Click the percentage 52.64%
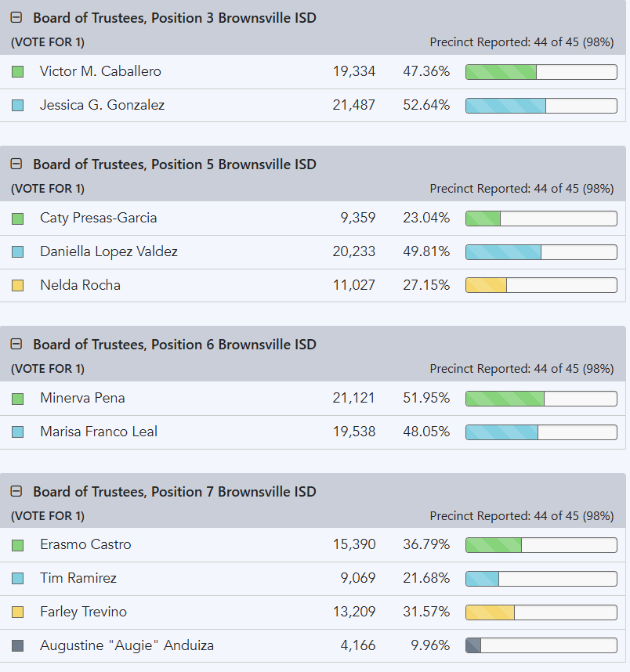630x672 pixels. (x=426, y=105)
